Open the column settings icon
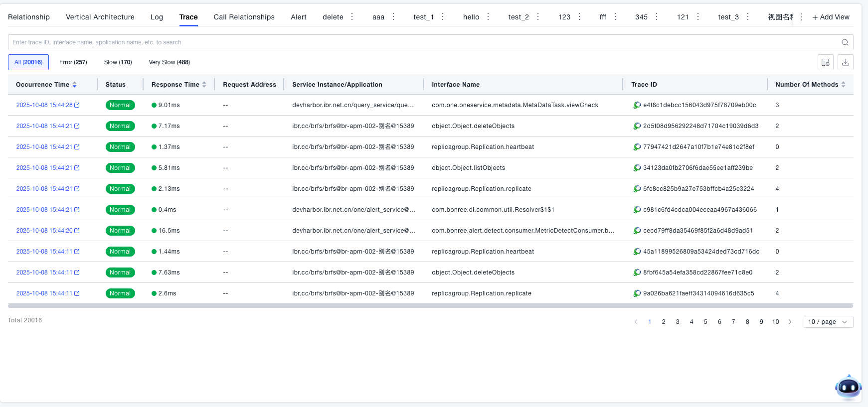 [826, 62]
